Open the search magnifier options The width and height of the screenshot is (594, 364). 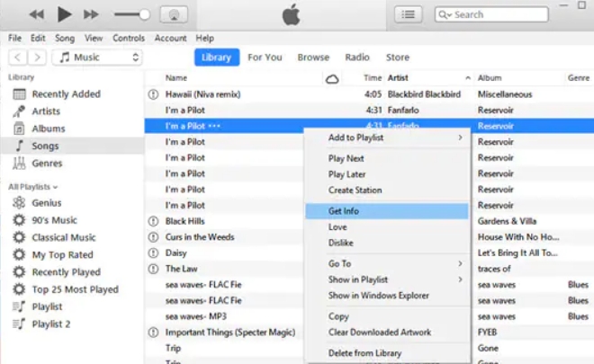[x=445, y=14]
